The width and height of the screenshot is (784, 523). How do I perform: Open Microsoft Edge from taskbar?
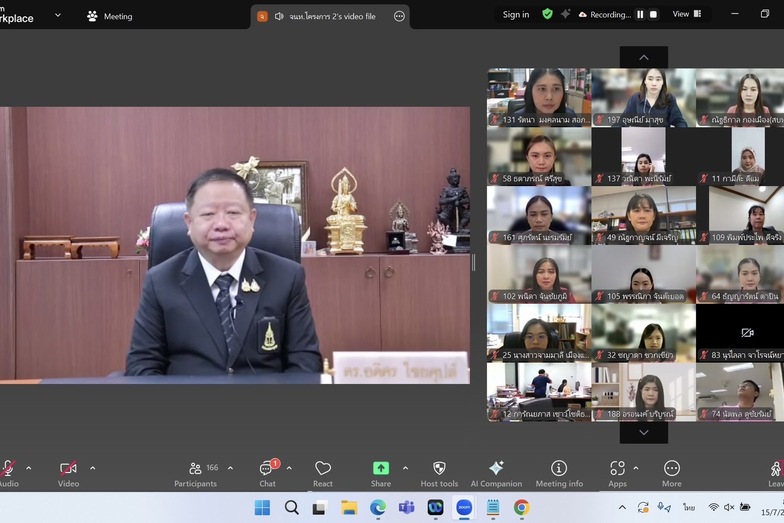point(378,508)
